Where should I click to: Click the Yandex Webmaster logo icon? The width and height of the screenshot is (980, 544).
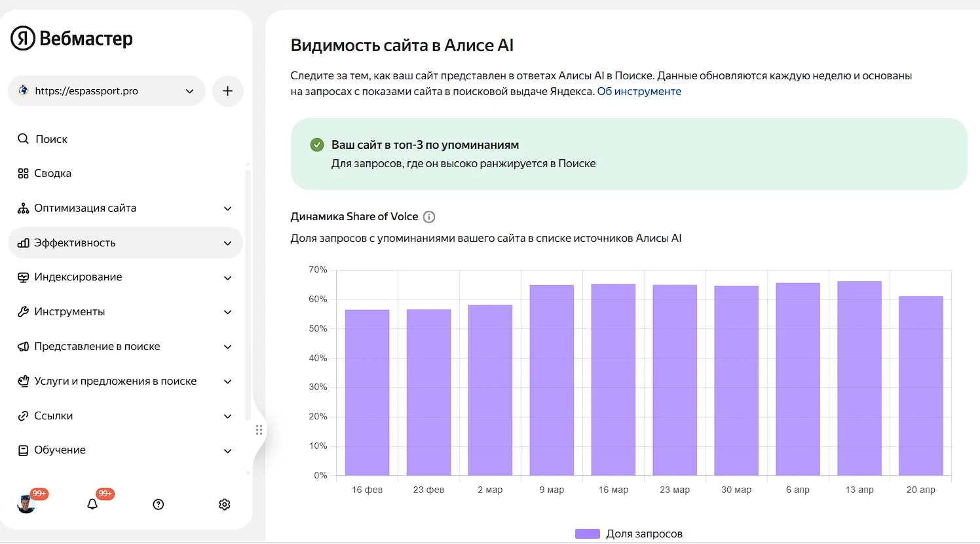(23, 39)
